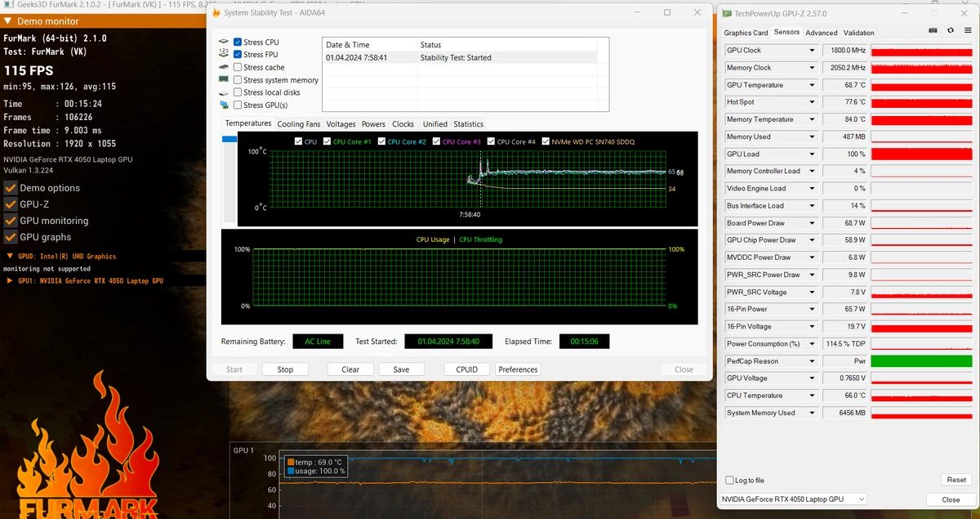Switch to the Cooling Fans tab
This screenshot has height=519, width=980.
tap(299, 124)
